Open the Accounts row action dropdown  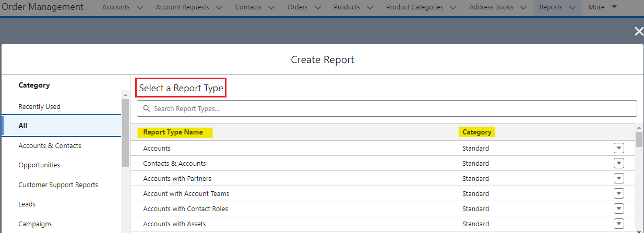[x=618, y=148]
